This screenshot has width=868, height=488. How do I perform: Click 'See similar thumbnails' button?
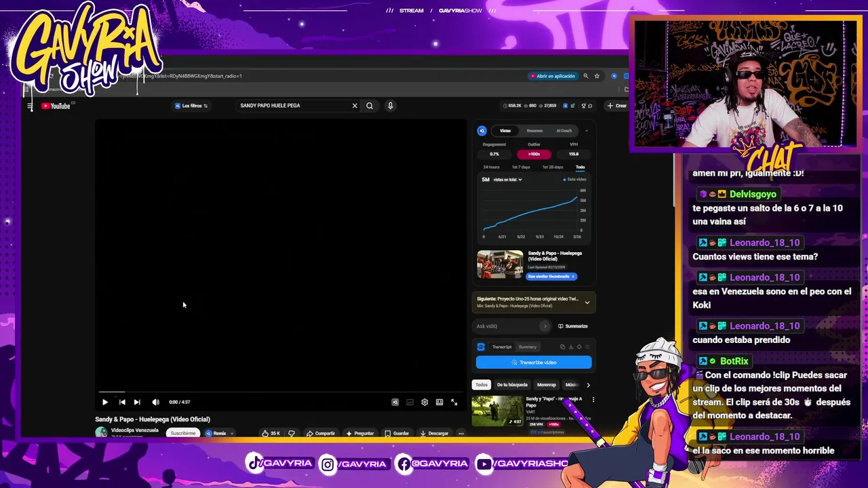[551, 277]
